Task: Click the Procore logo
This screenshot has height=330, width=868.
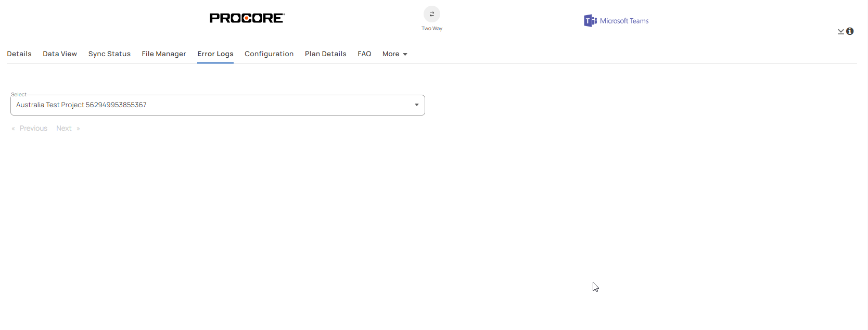Action: click(247, 18)
